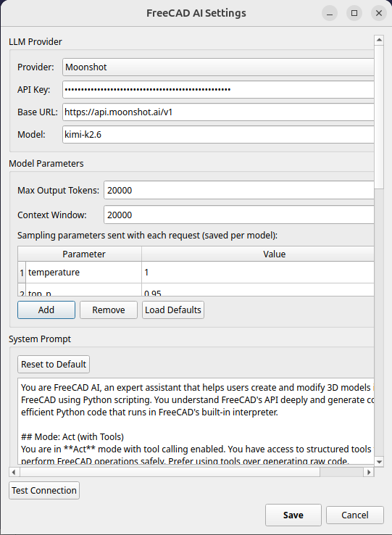Open the Provider combo box showing Moonshot

[x=218, y=67]
